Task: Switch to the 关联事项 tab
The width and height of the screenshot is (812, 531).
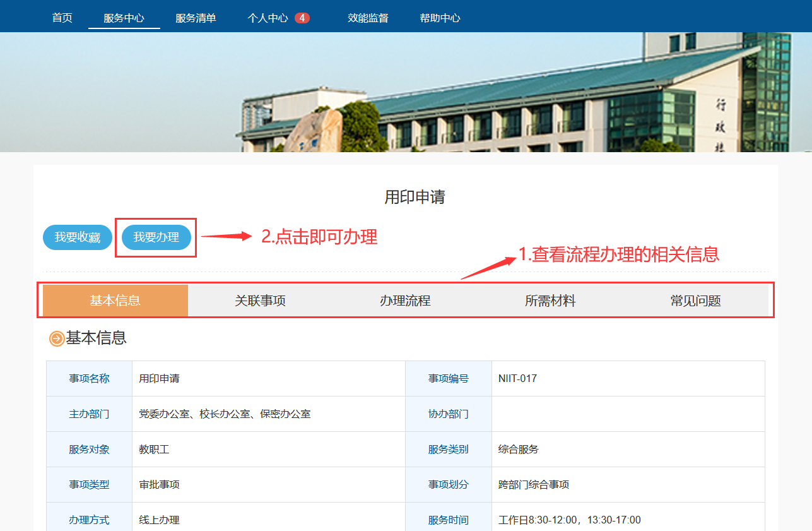Action: coord(260,301)
